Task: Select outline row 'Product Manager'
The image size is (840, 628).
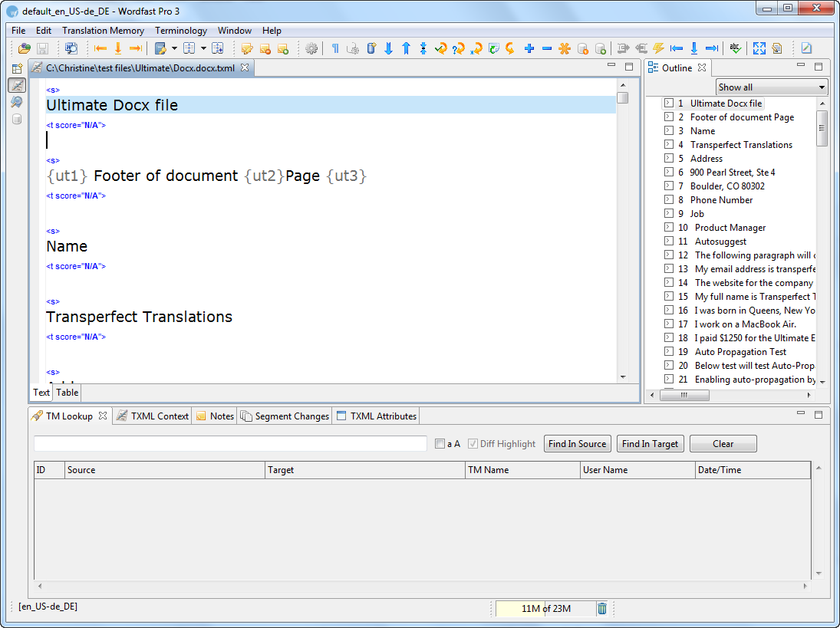Action: pos(730,228)
